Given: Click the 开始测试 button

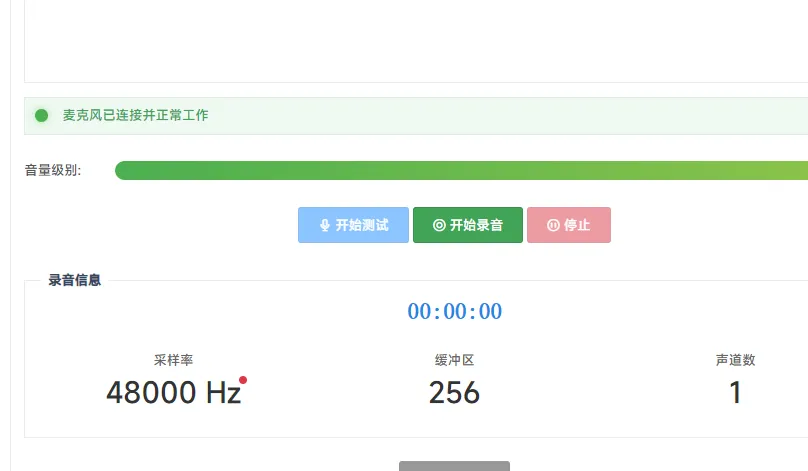Looking at the screenshot, I should point(353,225).
